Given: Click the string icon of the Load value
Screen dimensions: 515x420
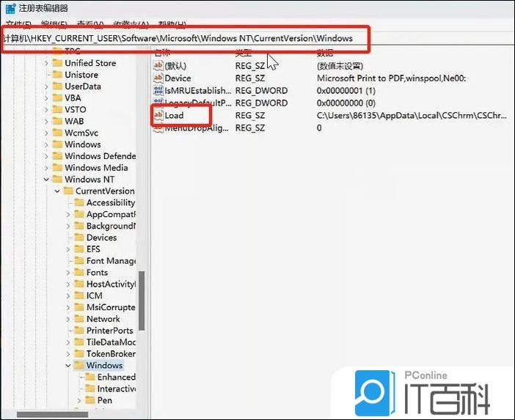Looking at the screenshot, I should click(158, 115).
